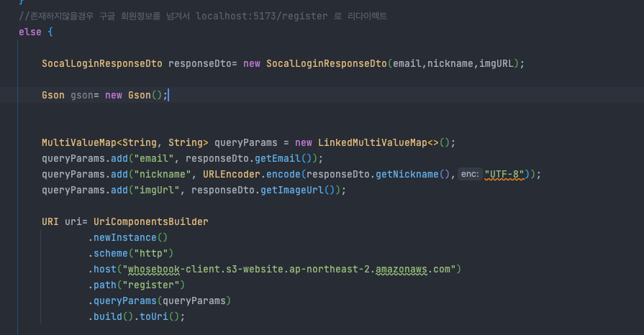Click the 'SocalLoginResponseDto' type before responseDto=
The width and height of the screenshot is (644, 335).
(x=102, y=64)
